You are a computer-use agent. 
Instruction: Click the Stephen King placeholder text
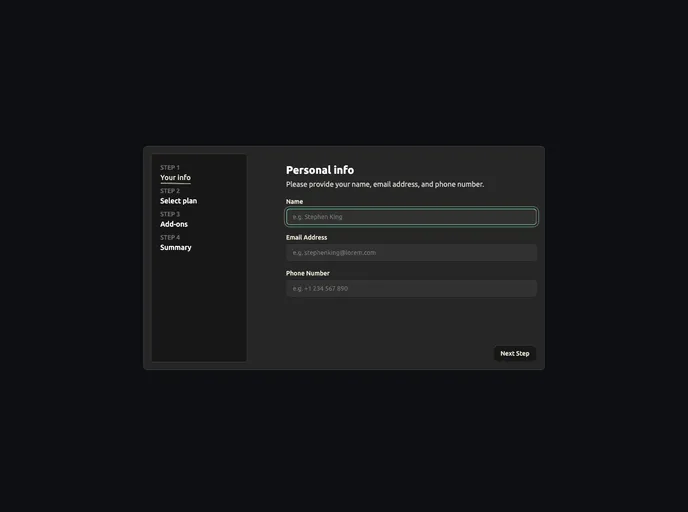pos(318,217)
